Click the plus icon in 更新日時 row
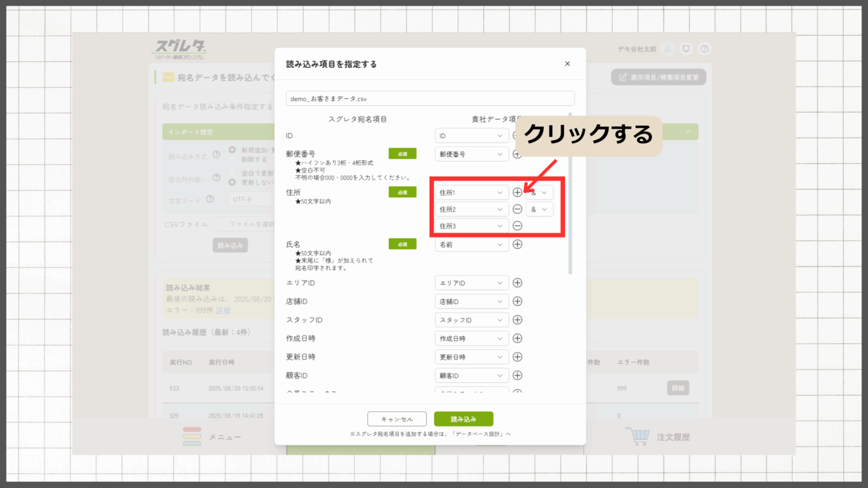Viewport: 868px width, 488px height. (518, 357)
